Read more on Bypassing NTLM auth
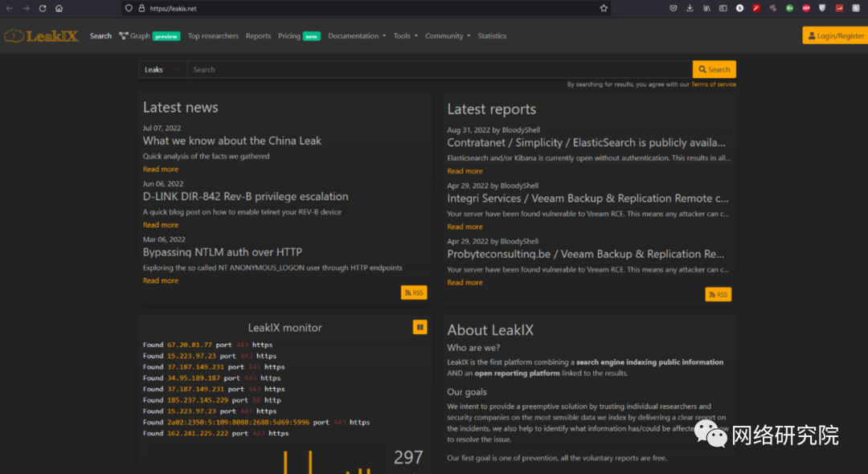 pos(161,281)
